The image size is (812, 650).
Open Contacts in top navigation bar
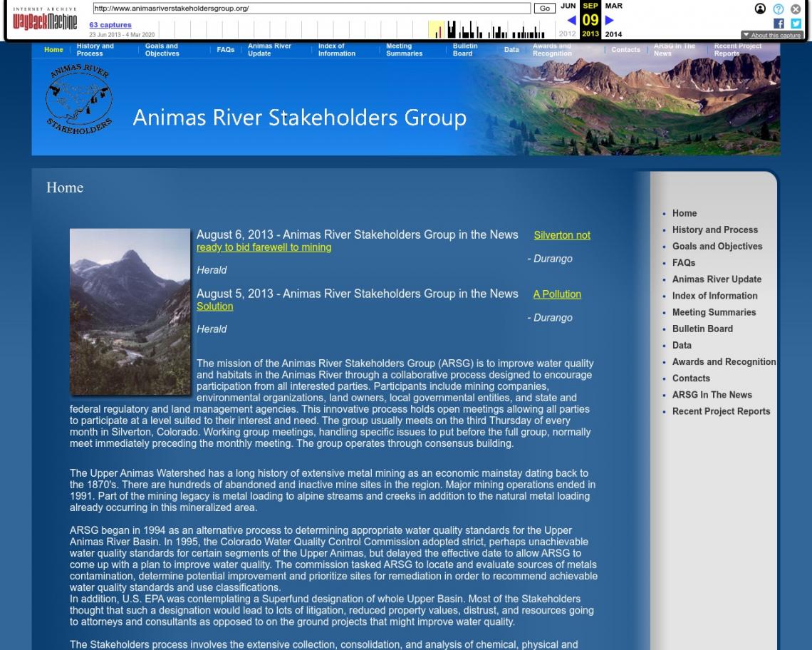pyautogui.click(x=625, y=50)
